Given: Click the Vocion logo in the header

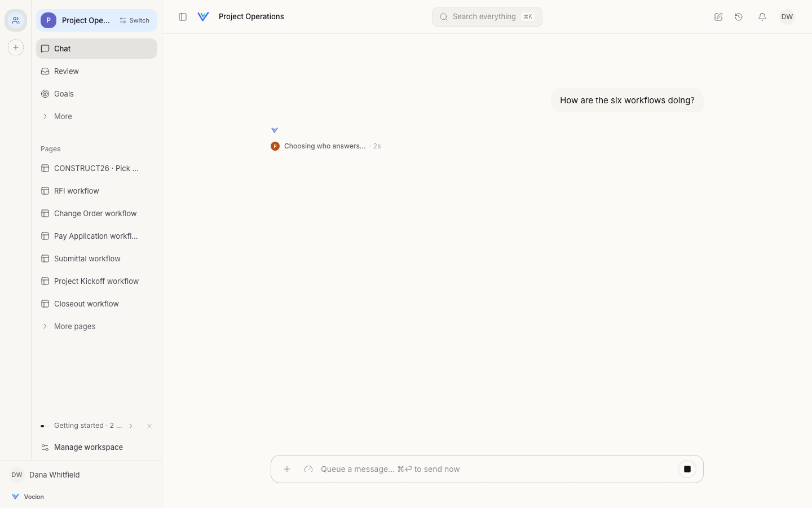Looking at the screenshot, I should click(x=204, y=17).
